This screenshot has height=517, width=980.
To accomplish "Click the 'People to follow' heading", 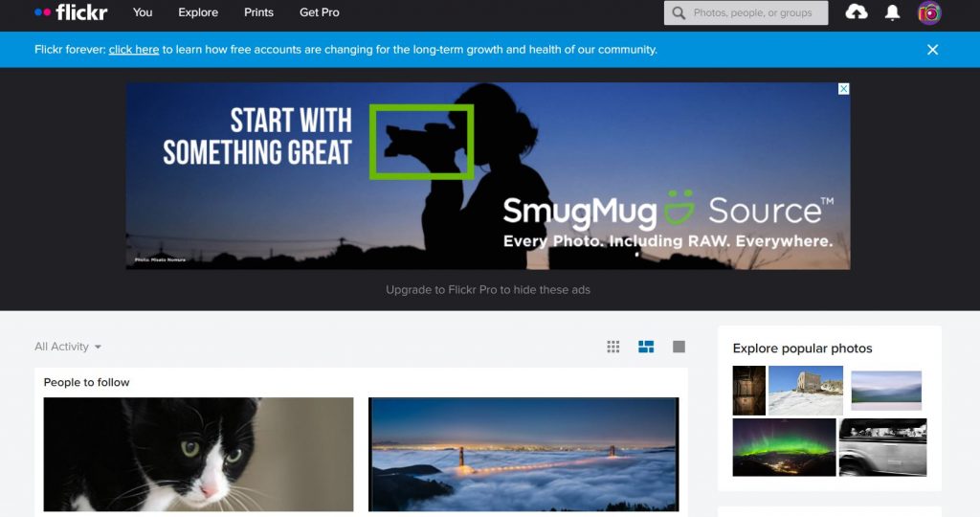I will 86,382.
